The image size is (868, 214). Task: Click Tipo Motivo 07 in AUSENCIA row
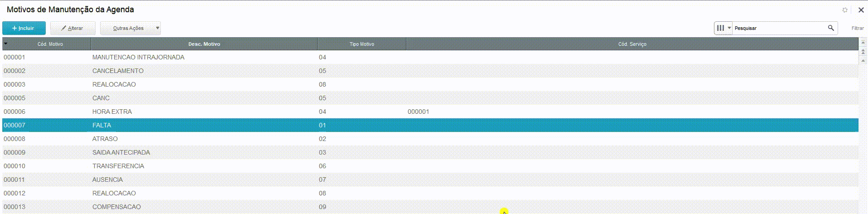tap(323, 180)
